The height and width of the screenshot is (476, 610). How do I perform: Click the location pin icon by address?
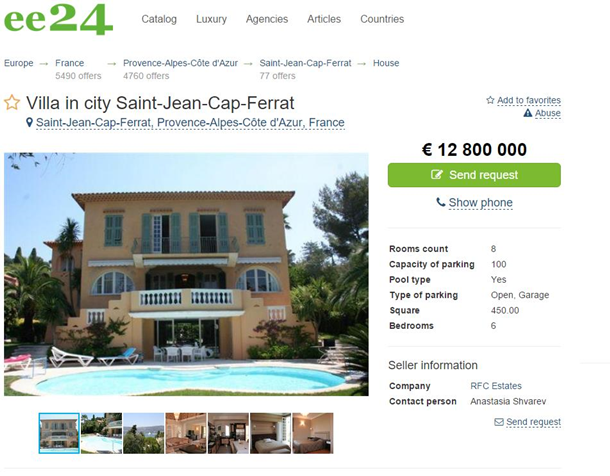(30, 123)
